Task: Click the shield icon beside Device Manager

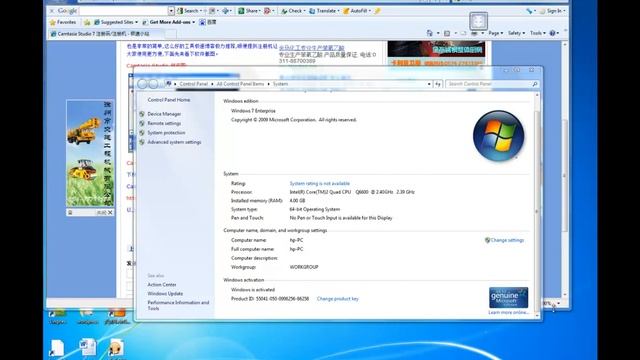Action: click(x=142, y=114)
